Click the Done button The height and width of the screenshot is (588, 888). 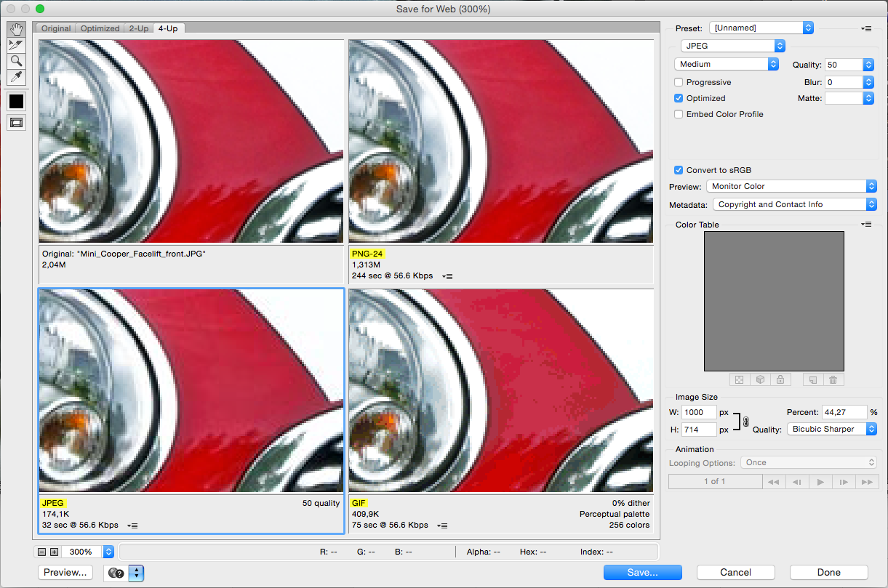coord(829,572)
